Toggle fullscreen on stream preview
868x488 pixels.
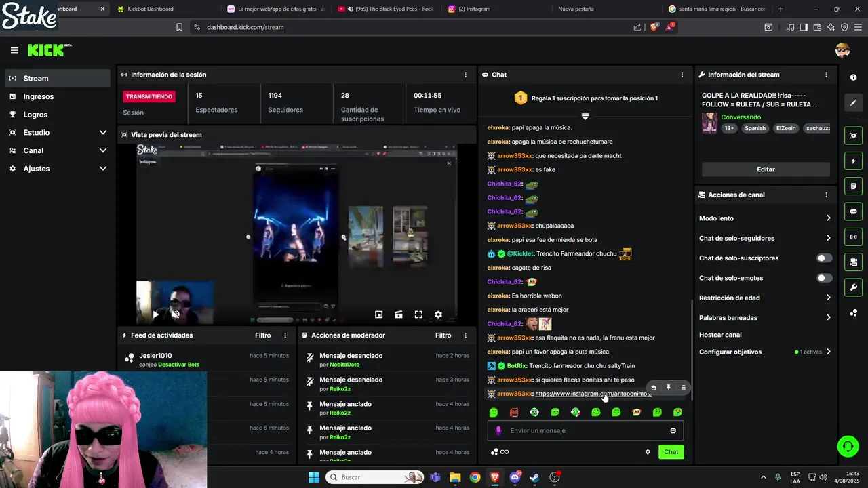coord(418,314)
